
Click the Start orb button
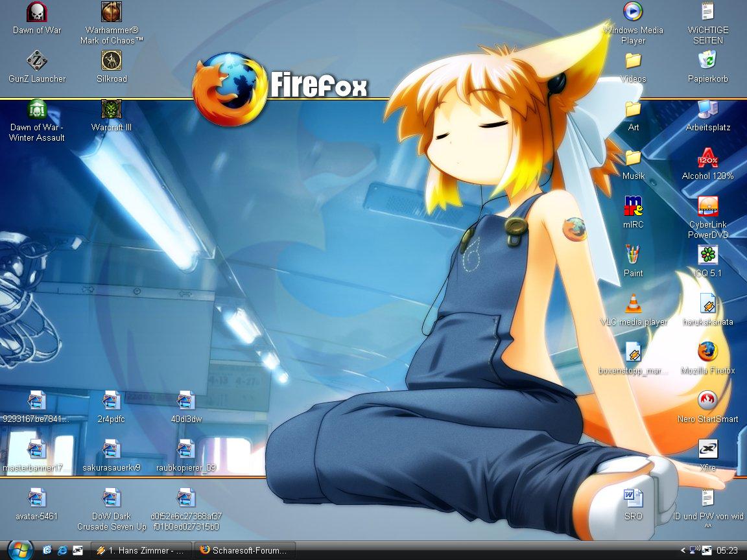click(x=19, y=550)
